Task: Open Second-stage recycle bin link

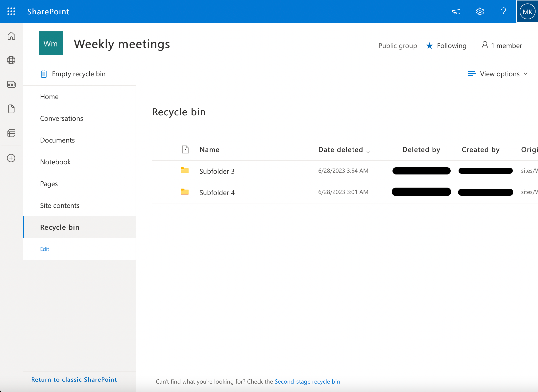Action: (x=307, y=381)
